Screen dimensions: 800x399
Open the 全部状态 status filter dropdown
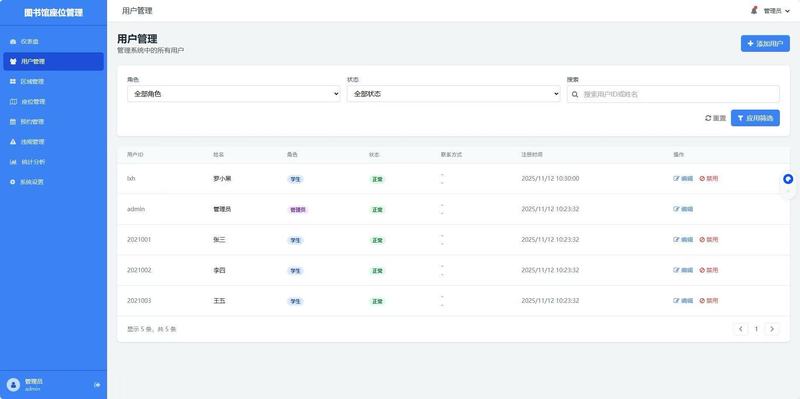(x=454, y=94)
